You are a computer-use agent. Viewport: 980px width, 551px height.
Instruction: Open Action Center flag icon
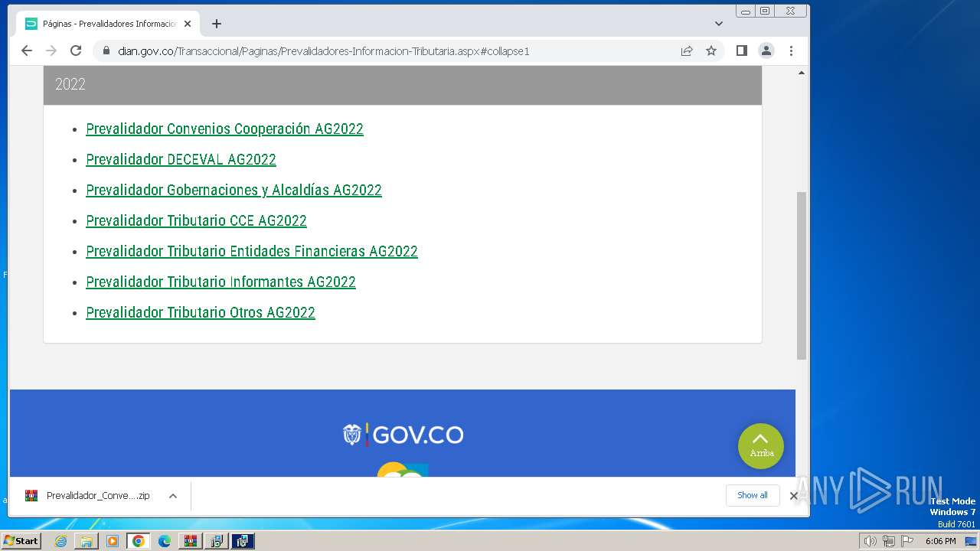tap(907, 541)
